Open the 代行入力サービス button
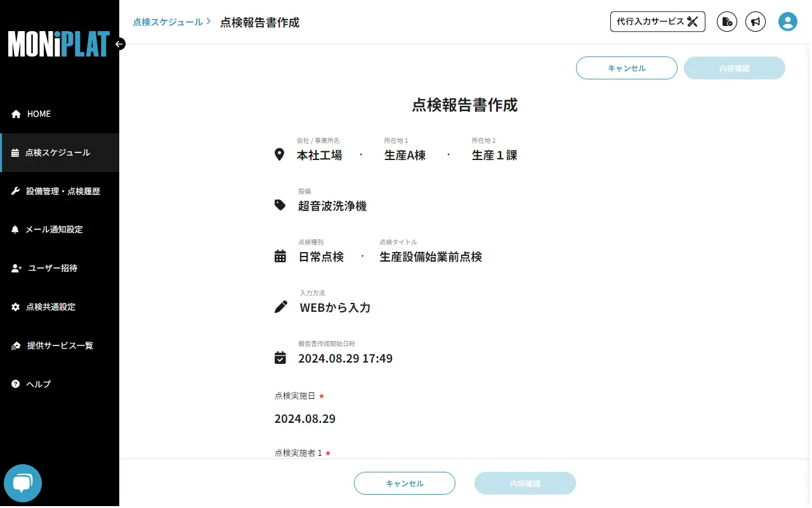The width and height of the screenshot is (812, 508). [x=657, y=21]
